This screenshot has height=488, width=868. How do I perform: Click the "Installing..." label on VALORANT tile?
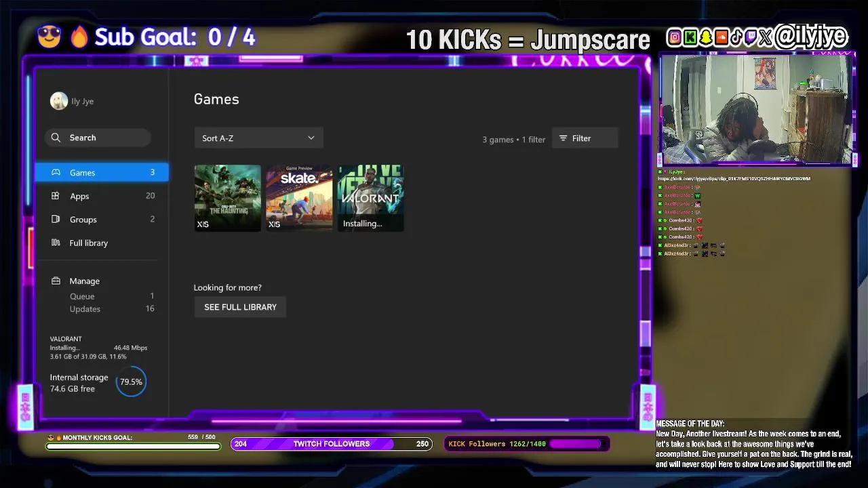(362, 224)
